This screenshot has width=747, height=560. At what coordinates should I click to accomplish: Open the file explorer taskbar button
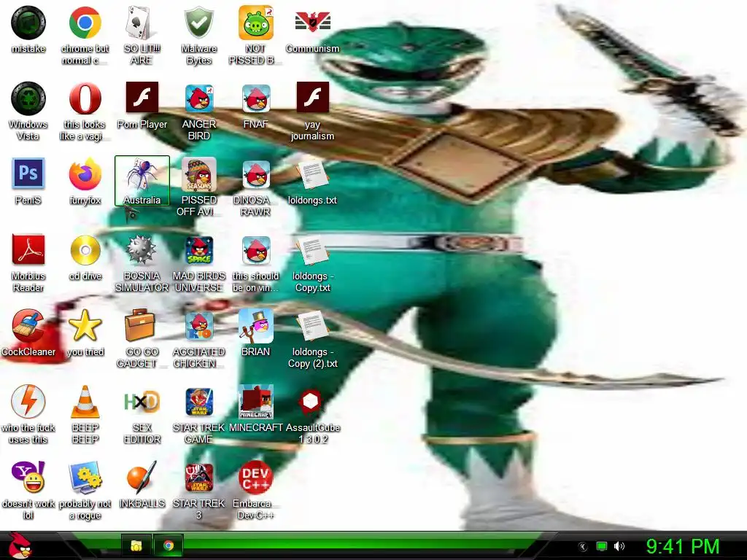click(x=136, y=545)
